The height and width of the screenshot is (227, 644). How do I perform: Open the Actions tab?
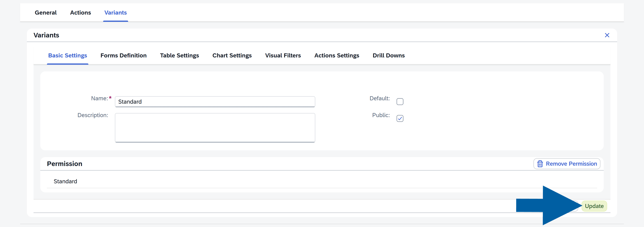pos(80,13)
